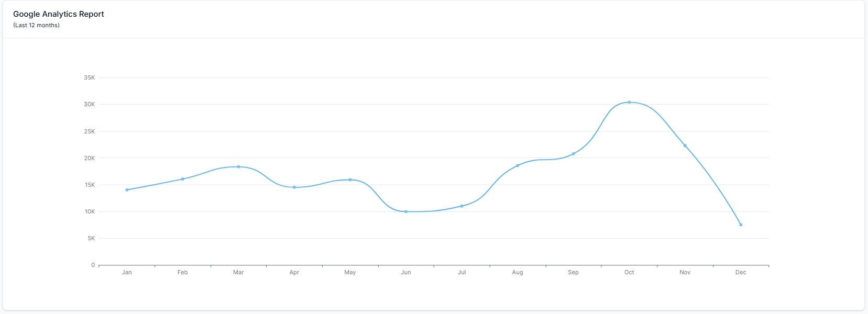Click the 20K label on the y-axis

(x=90, y=158)
